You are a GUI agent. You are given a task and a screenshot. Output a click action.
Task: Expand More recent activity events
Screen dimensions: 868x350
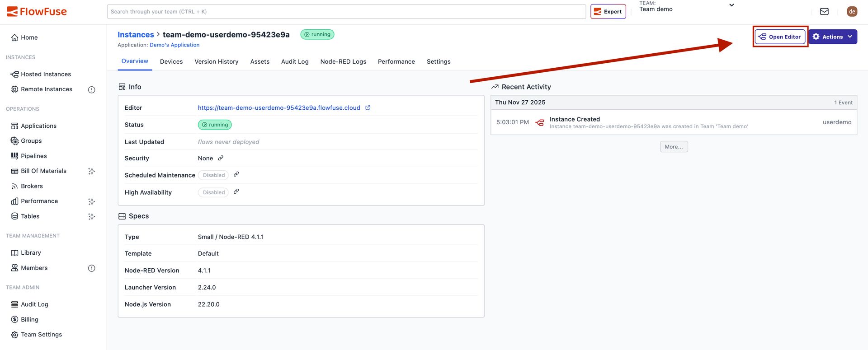pos(674,147)
